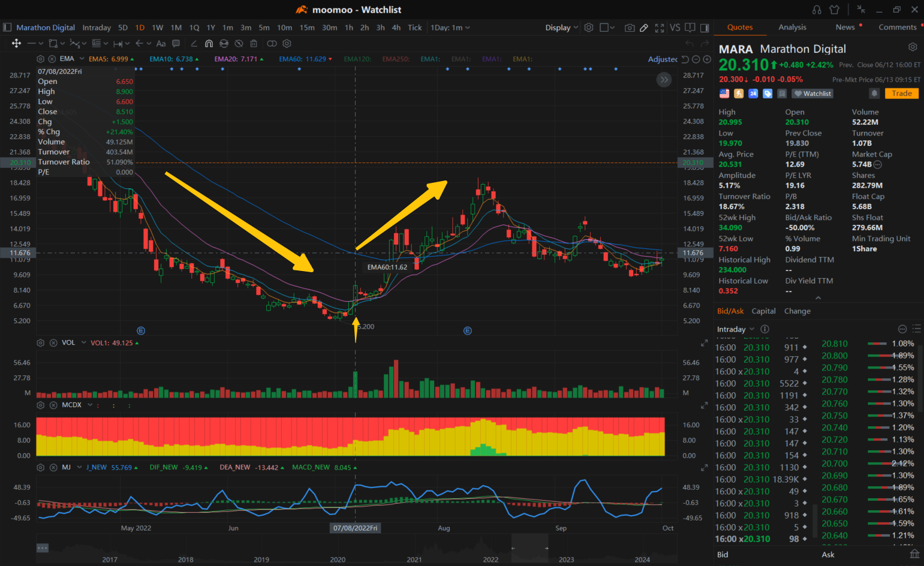This screenshot has width=924, height=566.
Task: Zoom out chart with minus circle
Action: tap(696, 59)
